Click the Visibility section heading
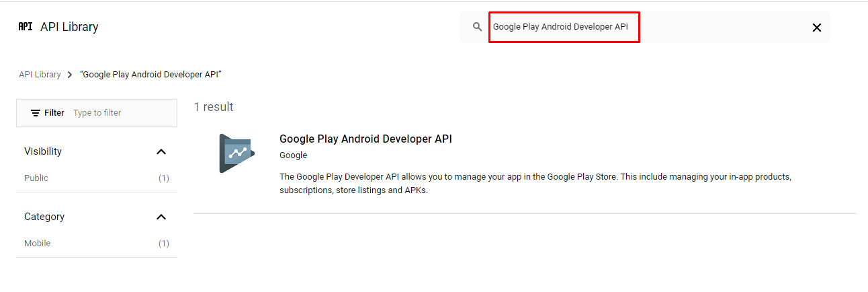 (x=43, y=151)
